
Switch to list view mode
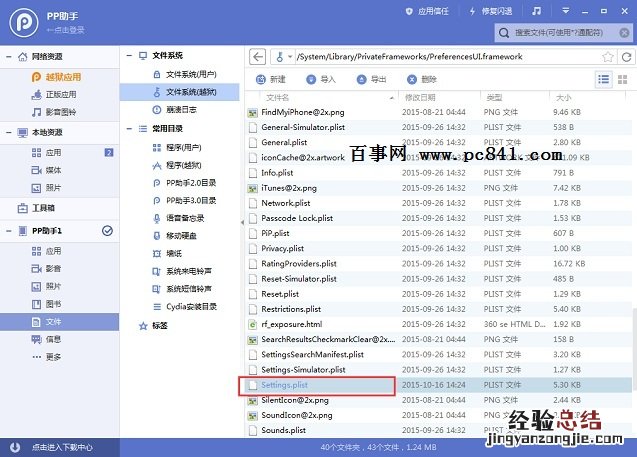tap(604, 79)
